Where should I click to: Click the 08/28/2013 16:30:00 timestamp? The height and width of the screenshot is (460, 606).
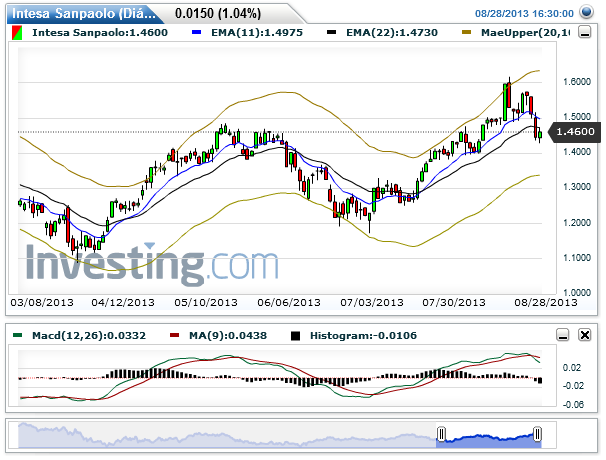click(x=524, y=14)
